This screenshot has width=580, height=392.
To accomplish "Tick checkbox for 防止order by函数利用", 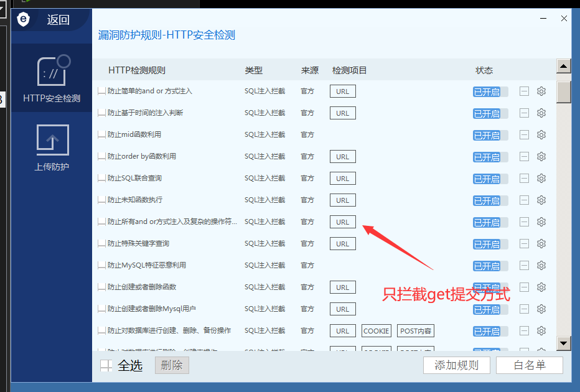I will [x=101, y=157].
